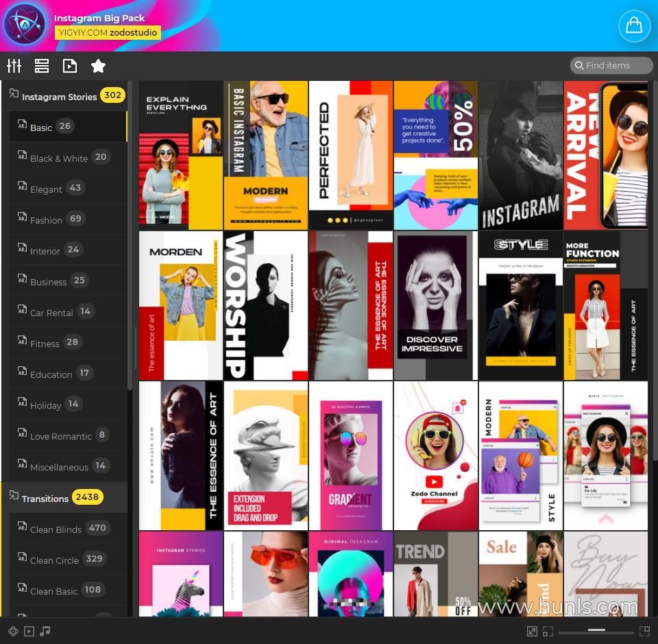Expand the Transitions category
The image size is (658, 644).
(45, 498)
